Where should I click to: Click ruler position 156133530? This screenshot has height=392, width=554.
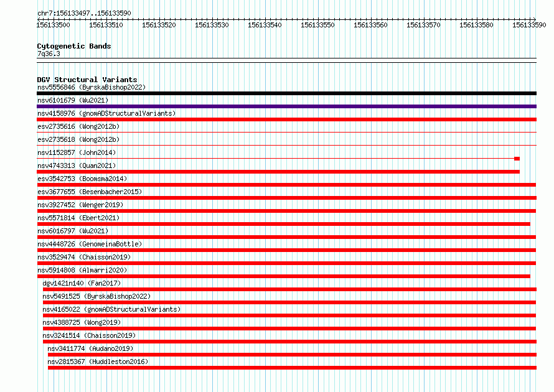pos(212,25)
